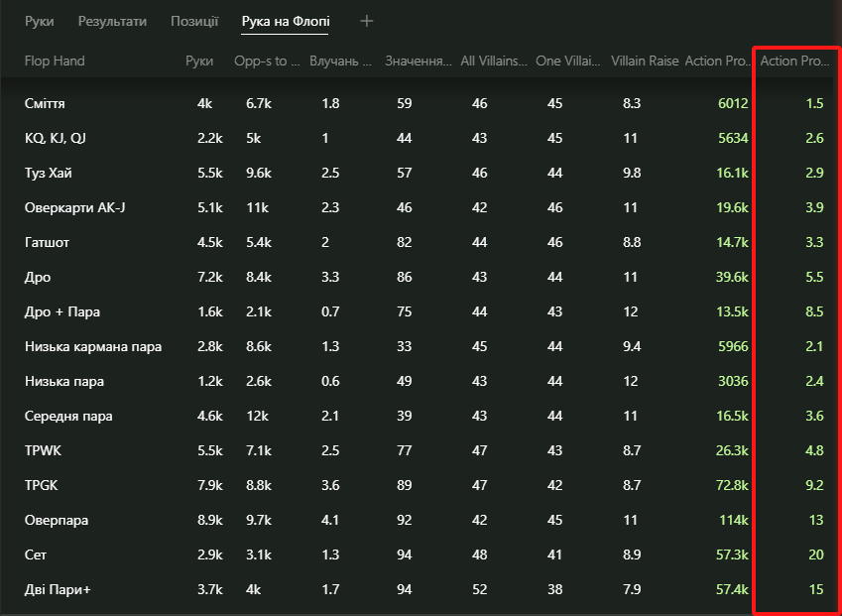
Task: Sort by All Villains column header
Action: pyautogui.click(x=494, y=62)
